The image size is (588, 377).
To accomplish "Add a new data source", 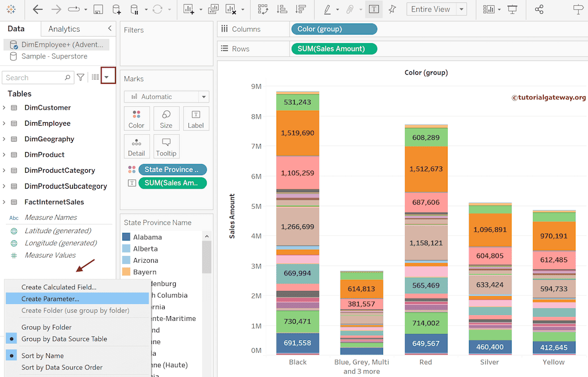I will point(117,10).
